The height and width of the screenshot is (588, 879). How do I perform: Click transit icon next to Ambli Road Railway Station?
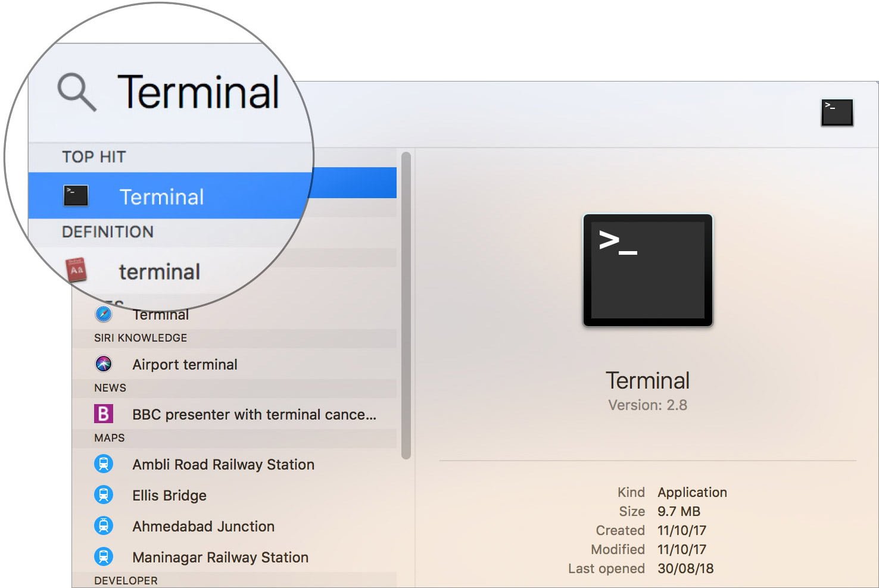pyautogui.click(x=104, y=464)
